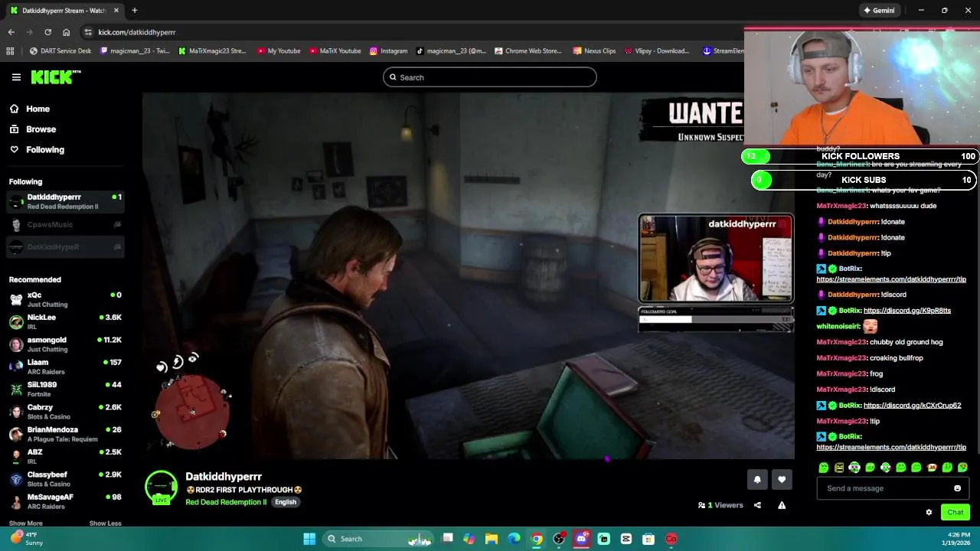Click the Windows Start button

(309, 539)
